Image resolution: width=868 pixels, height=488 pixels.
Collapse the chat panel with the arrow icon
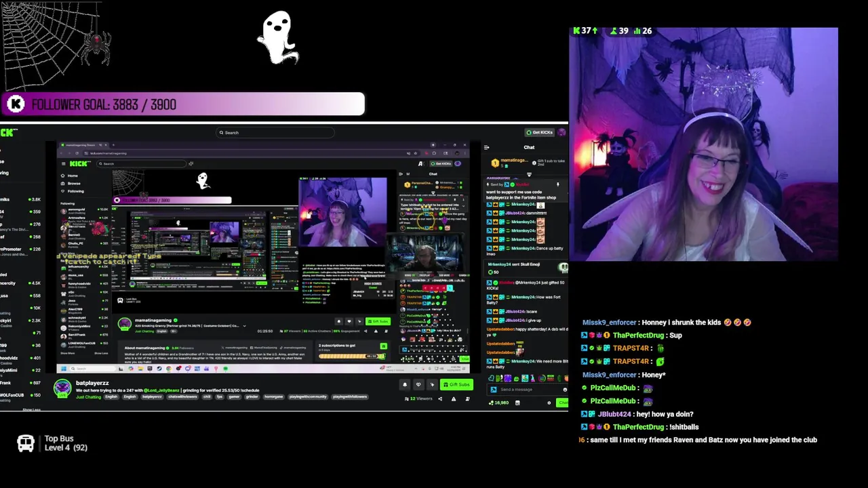(x=486, y=147)
